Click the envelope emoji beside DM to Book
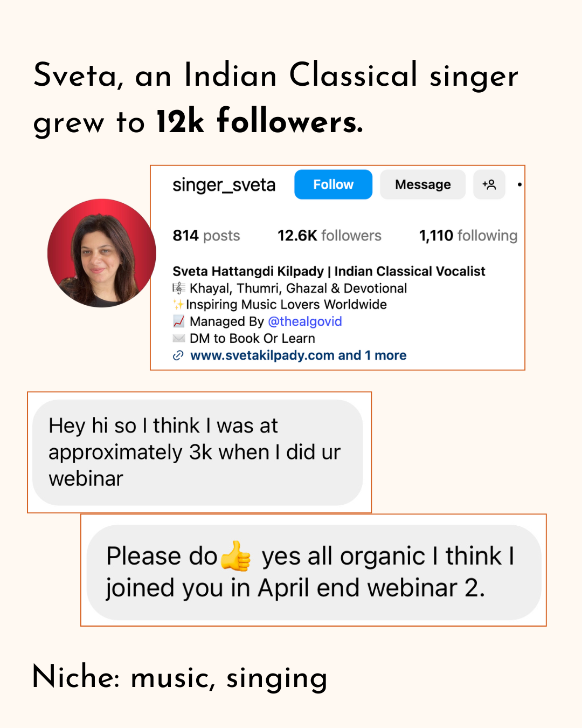 [x=178, y=338]
